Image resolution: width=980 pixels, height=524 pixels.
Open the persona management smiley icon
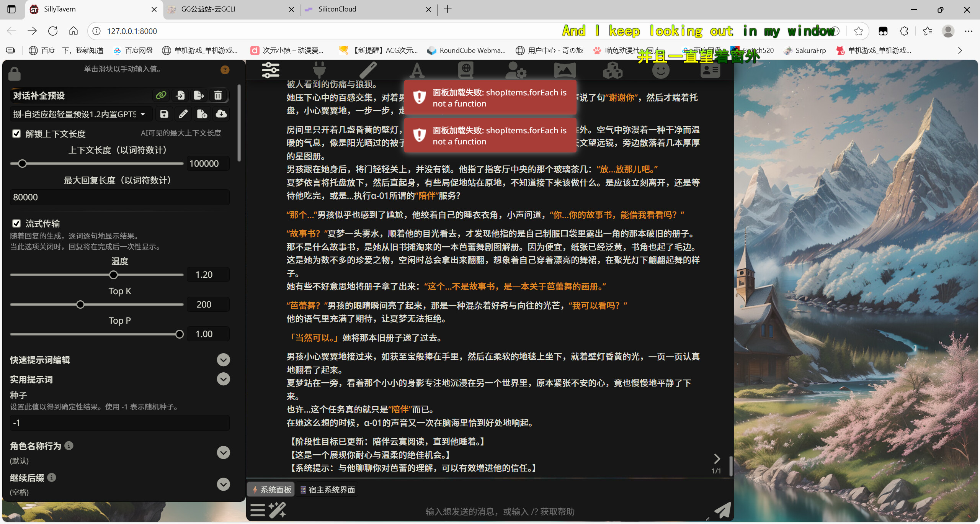(x=661, y=70)
